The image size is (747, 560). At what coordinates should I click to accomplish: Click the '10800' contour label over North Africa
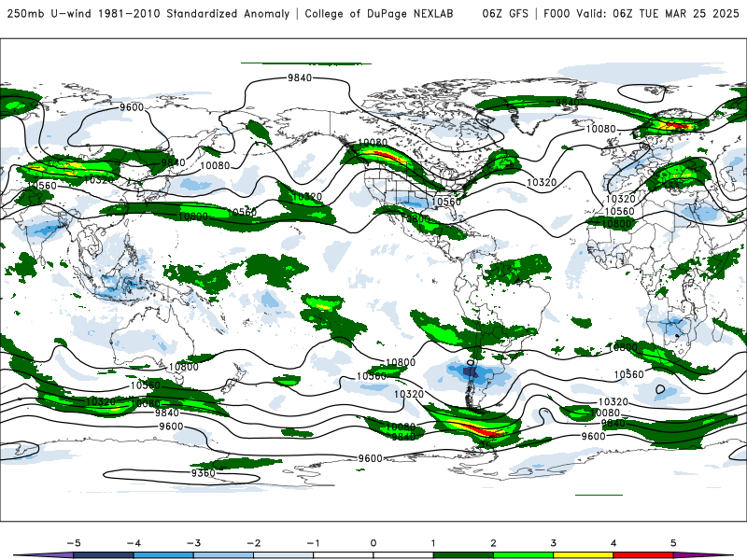pos(616,223)
